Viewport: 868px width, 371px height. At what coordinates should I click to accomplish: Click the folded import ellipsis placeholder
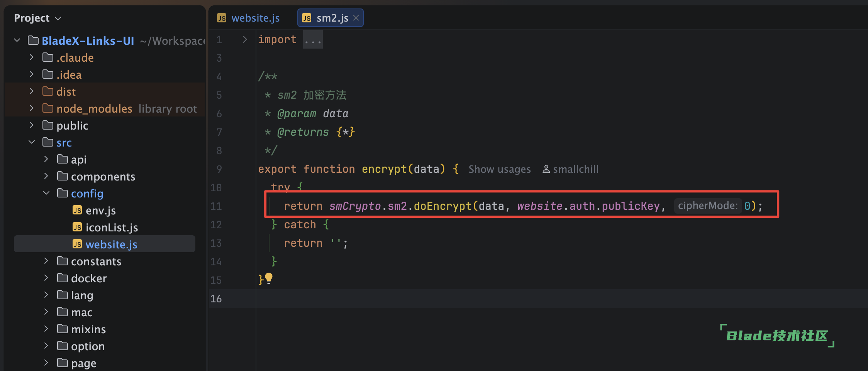click(x=312, y=40)
